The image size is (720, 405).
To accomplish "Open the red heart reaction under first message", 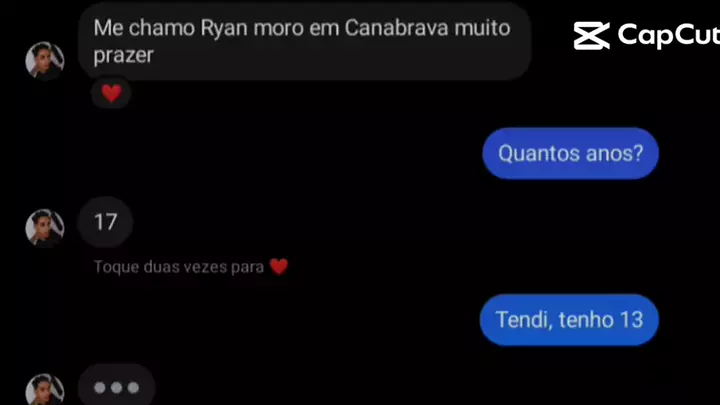I will click(111, 93).
